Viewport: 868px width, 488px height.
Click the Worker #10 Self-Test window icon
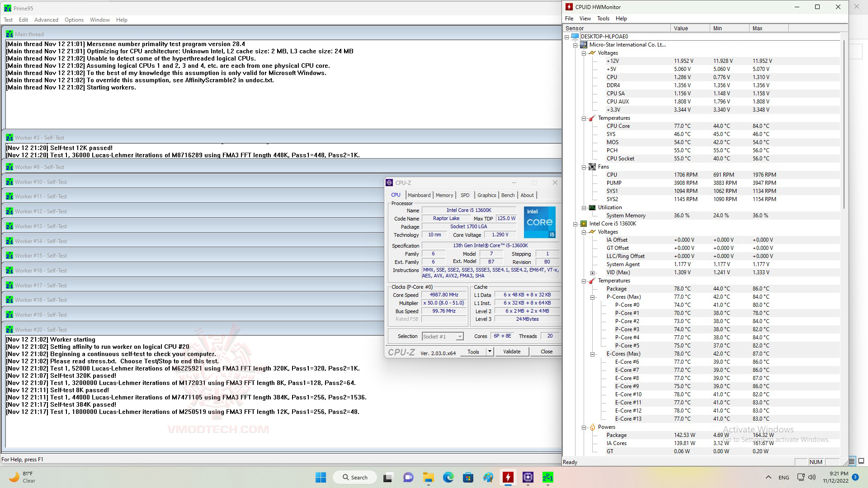9,182
